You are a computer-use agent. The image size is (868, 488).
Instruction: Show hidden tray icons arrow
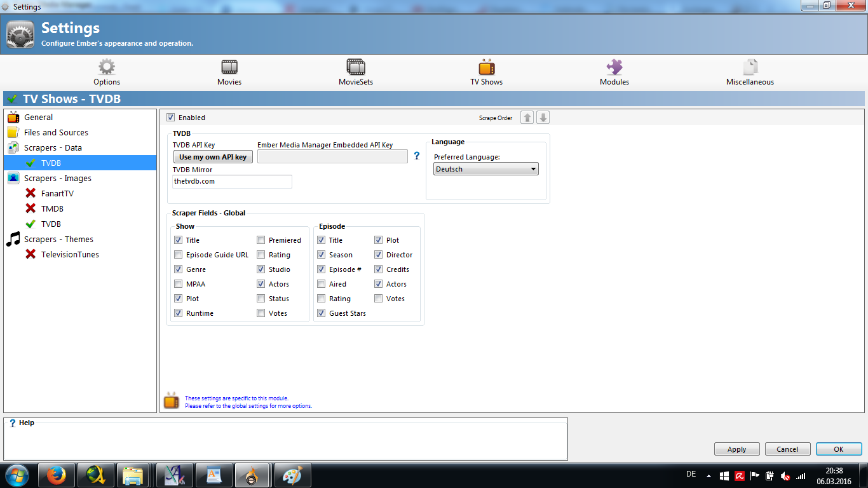tap(709, 476)
